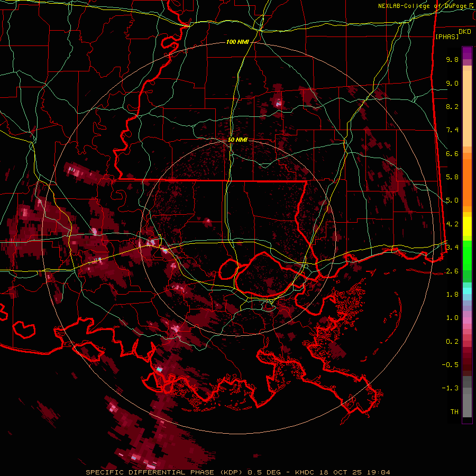Image resolution: width=476 pixels, height=476 pixels.
Task: Click the yellow segment of the color bar
Action: pos(467,226)
